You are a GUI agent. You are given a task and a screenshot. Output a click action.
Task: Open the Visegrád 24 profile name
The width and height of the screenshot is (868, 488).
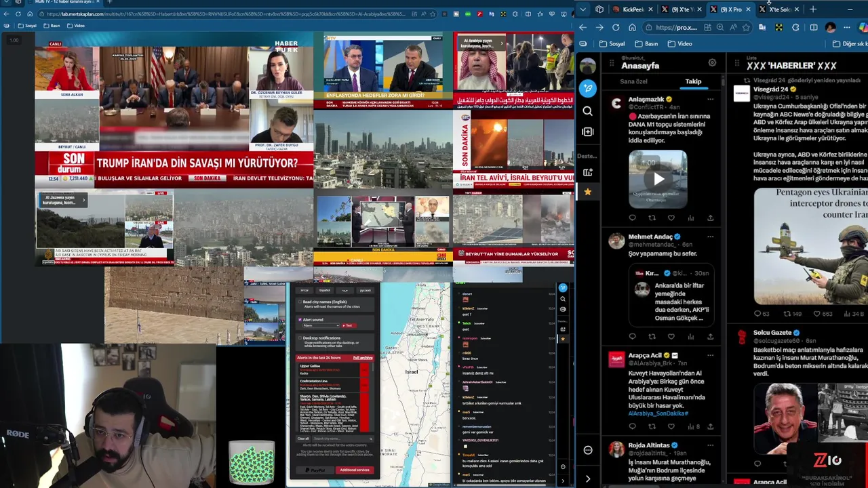(770, 89)
